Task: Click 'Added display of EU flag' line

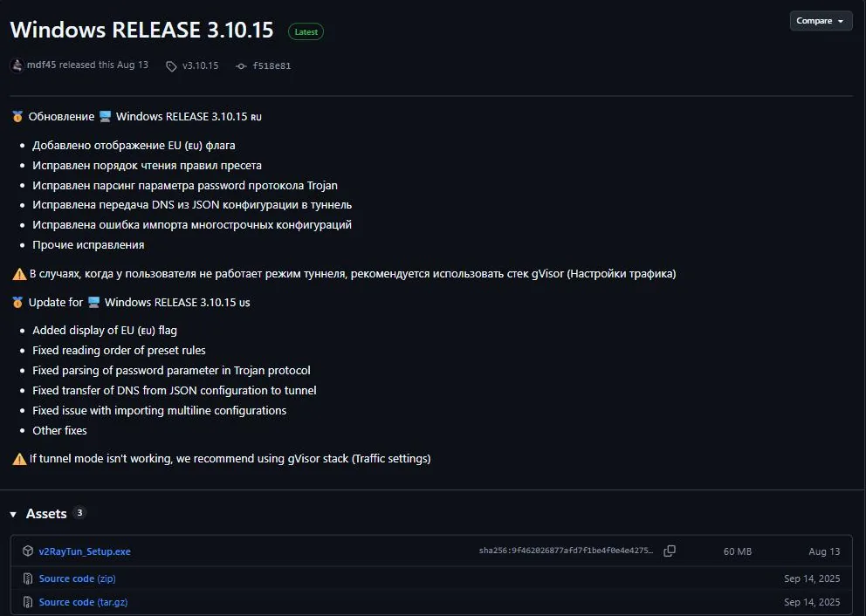Action: pyautogui.click(x=105, y=330)
